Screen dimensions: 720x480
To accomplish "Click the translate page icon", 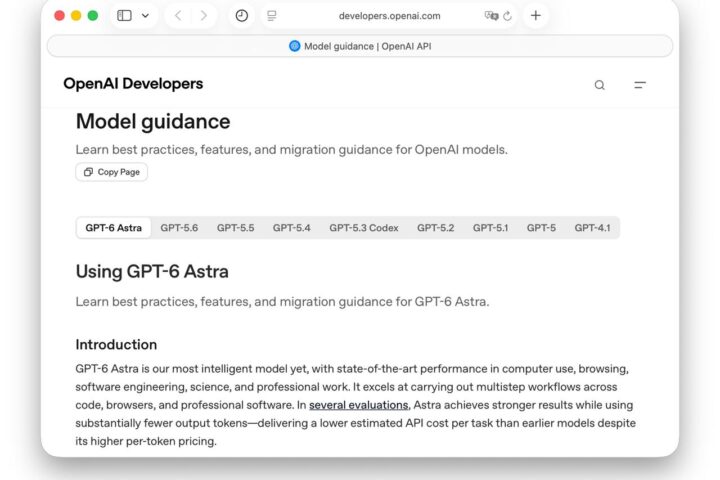I will click(491, 16).
